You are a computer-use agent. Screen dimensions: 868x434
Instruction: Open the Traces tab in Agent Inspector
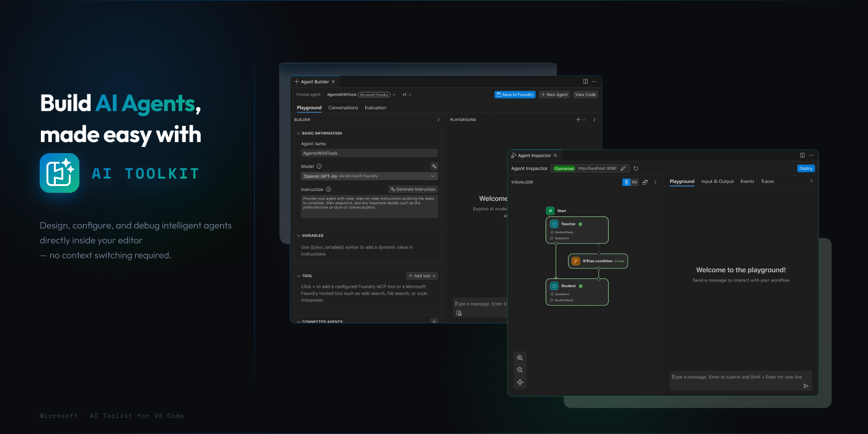[x=767, y=181]
